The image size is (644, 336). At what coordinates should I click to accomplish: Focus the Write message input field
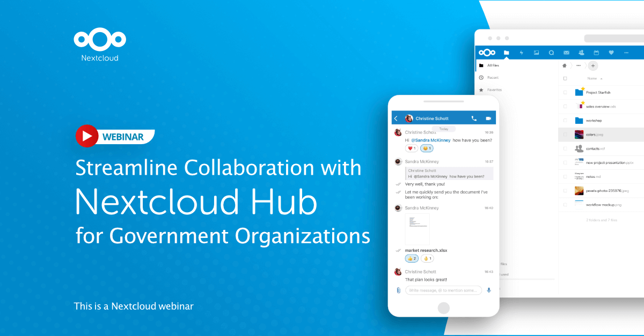pos(443,290)
